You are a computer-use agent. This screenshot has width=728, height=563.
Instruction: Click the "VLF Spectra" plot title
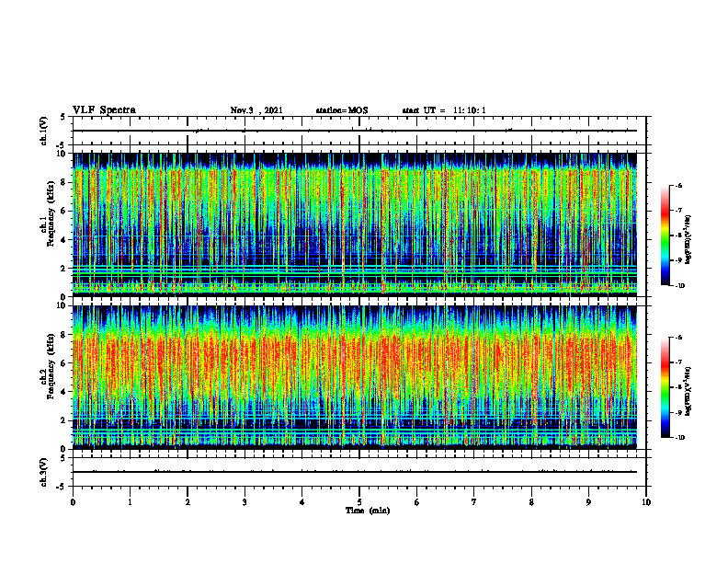coord(104,110)
